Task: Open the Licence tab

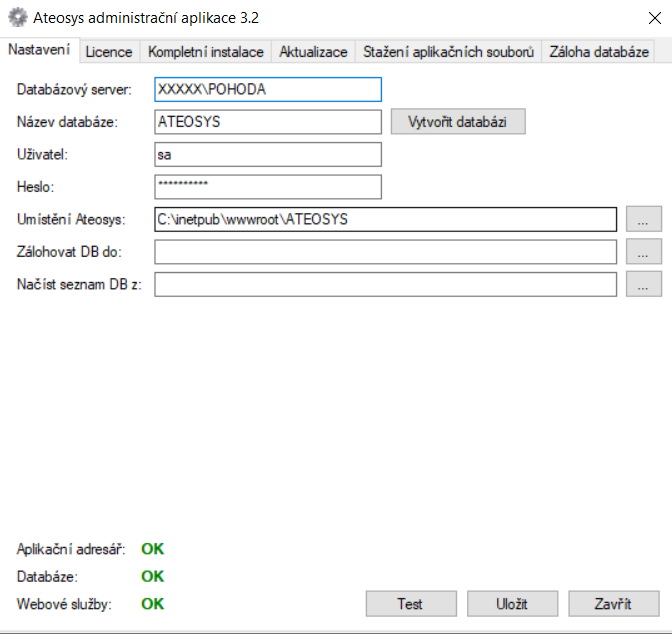Action: pyautogui.click(x=109, y=52)
